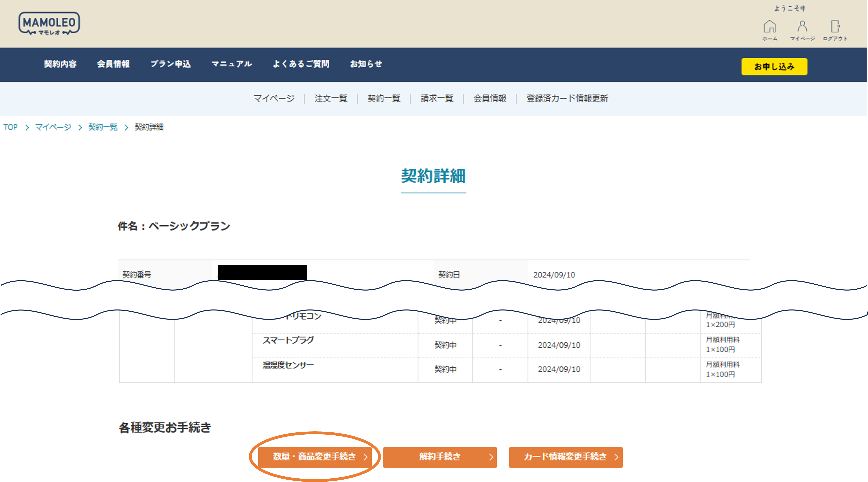868x482 pixels.
Task: Click the 各種変更お手続き heading
Action: [165, 427]
